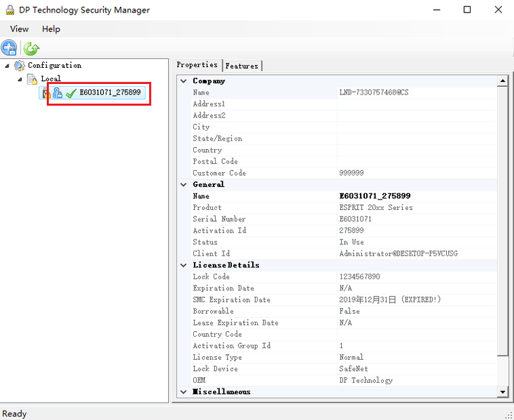Click the Borrowable value False
The height and width of the screenshot is (420, 514).
(x=349, y=311)
